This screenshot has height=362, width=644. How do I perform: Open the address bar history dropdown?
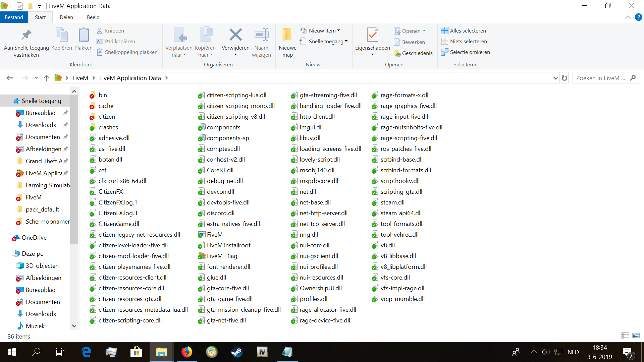point(555,78)
